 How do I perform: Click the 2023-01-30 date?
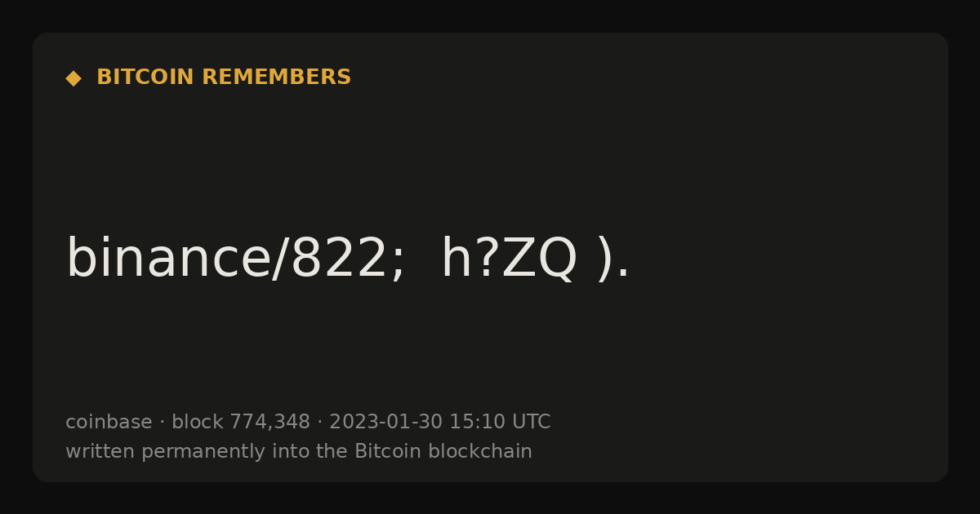[x=385, y=422]
